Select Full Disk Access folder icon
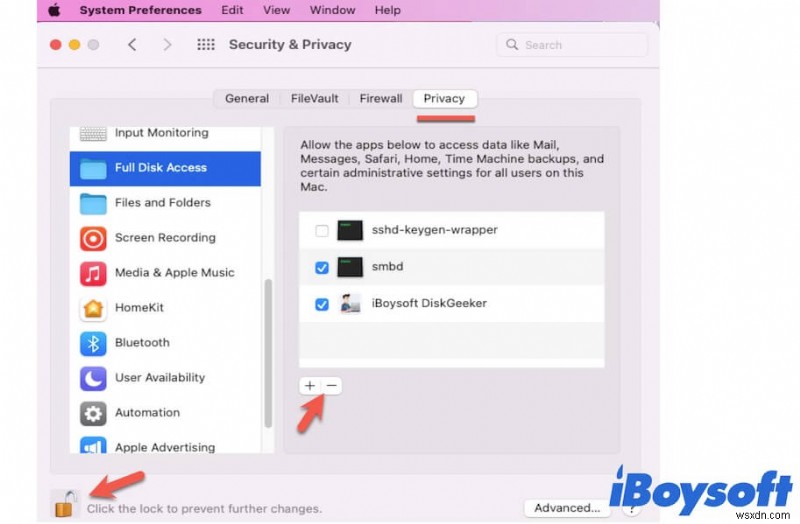This screenshot has height=524, width=800. (x=93, y=168)
